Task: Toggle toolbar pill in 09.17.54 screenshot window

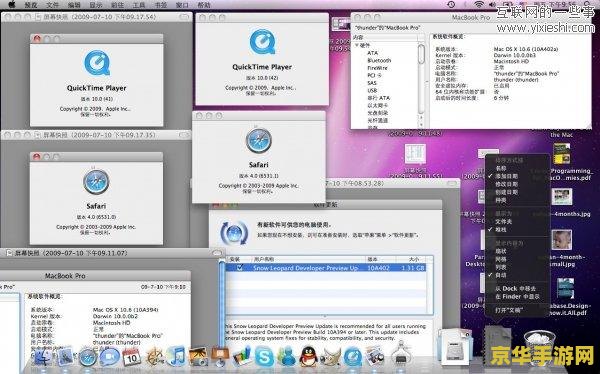Action: click(184, 17)
